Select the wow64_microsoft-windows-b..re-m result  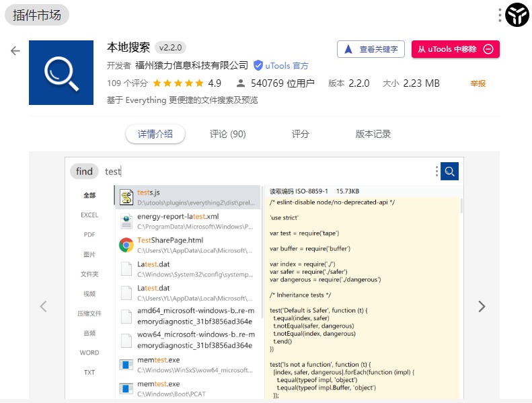pos(188,340)
